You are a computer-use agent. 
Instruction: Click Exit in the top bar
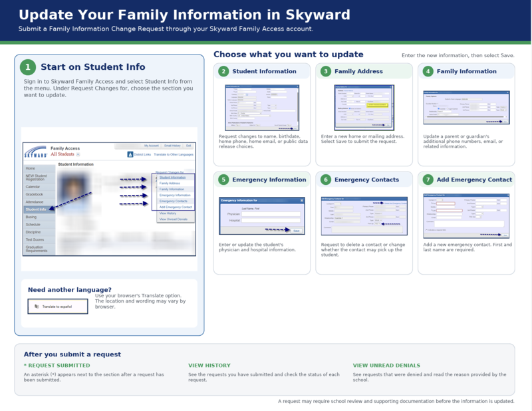click(189, 146)
